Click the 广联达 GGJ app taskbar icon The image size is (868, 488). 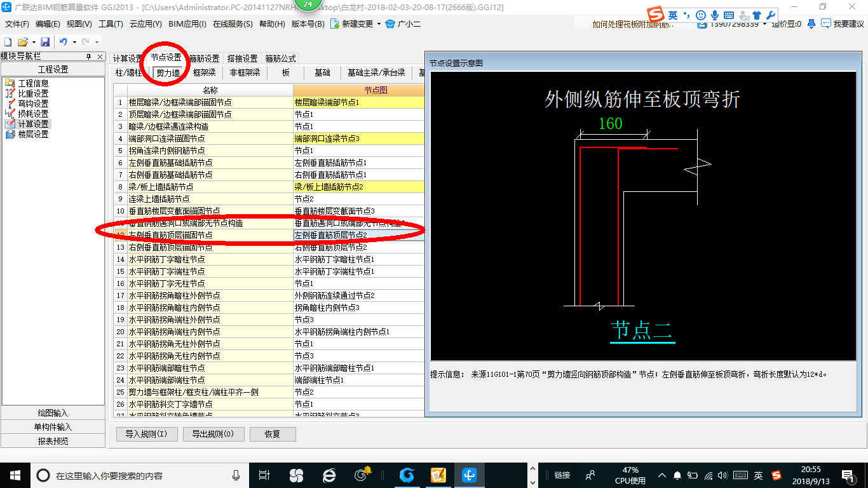pyautogui.click(x=471, y=475)
